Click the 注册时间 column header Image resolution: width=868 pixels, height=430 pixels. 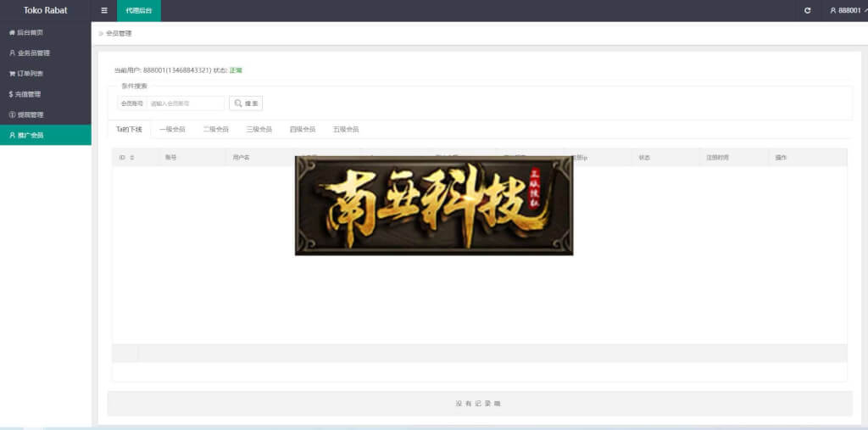[x=717, y=158]
